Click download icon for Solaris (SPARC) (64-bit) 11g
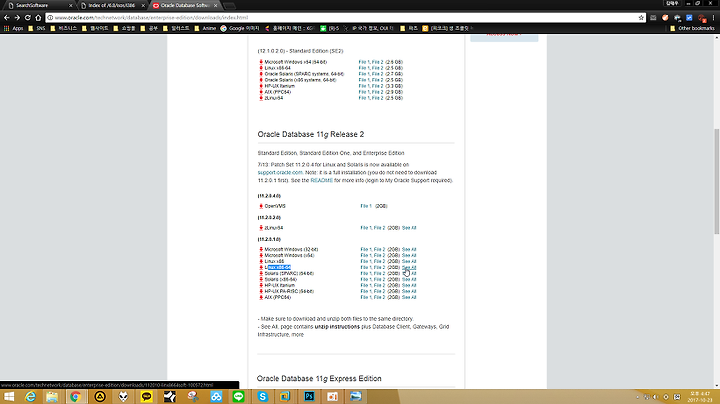The width and height of the screenshot is (720, 404). (x=261, y=273)
